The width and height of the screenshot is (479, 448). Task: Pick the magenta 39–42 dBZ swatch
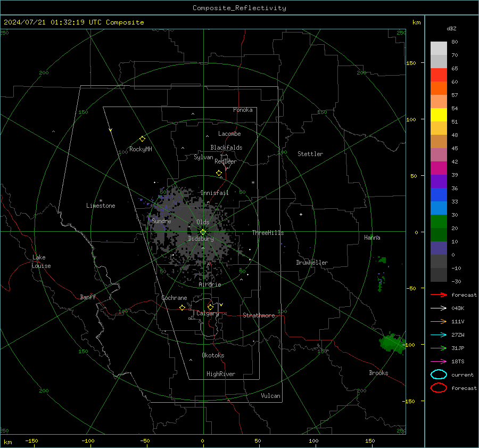coord(439,168)
